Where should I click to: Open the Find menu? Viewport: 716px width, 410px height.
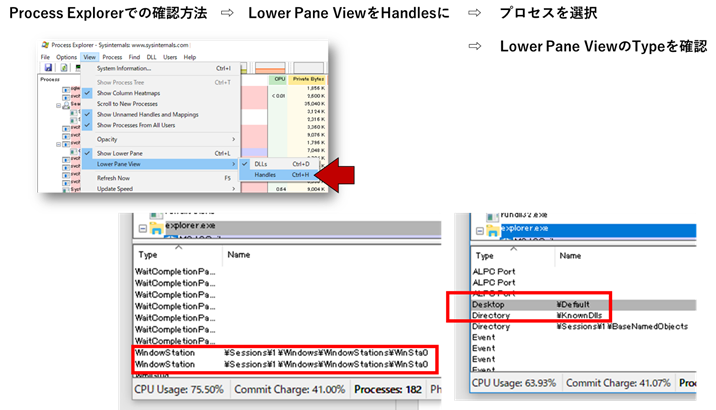coord(134,57)
